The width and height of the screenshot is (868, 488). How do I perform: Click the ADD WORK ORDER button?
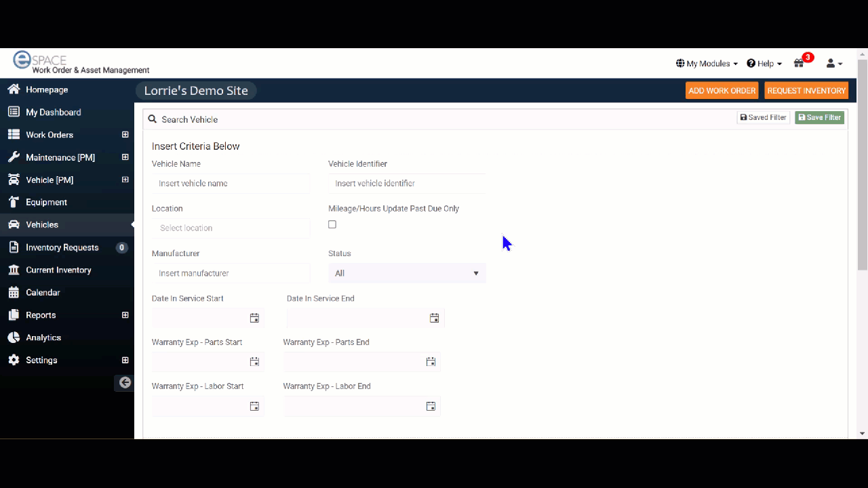[722, 91]
